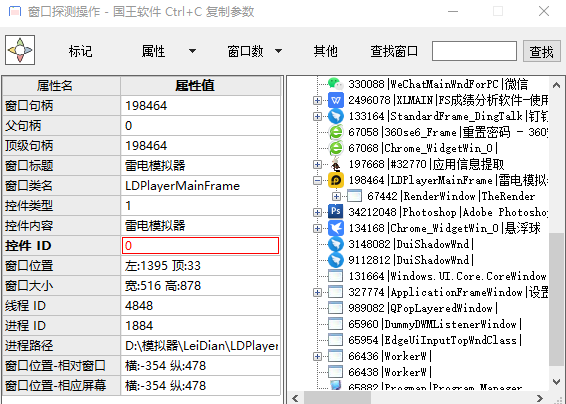Click the 360 browser icon for 360se6_Frame
566x404 pixels.
[336, 132]
